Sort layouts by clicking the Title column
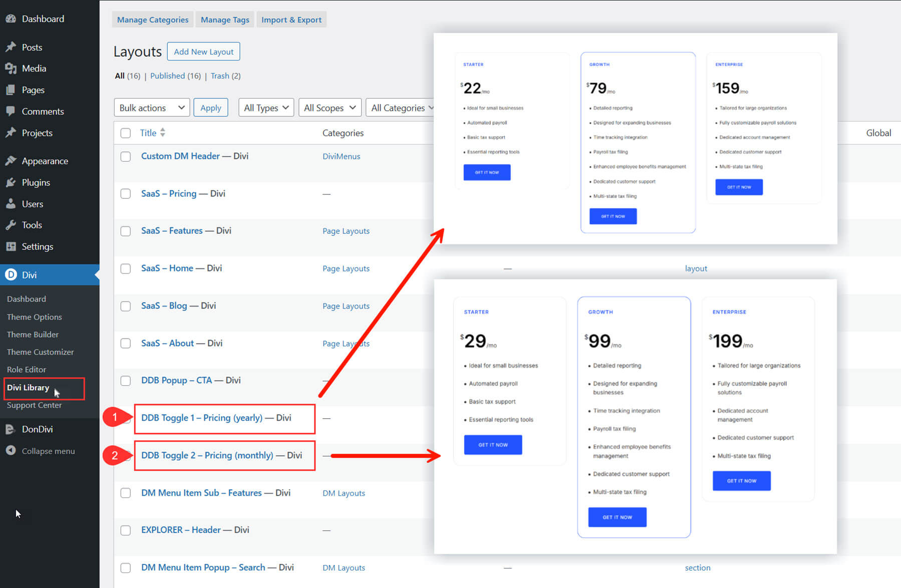Image resolution: width=901 pixels, height=588 pixels. click(148, 133)
